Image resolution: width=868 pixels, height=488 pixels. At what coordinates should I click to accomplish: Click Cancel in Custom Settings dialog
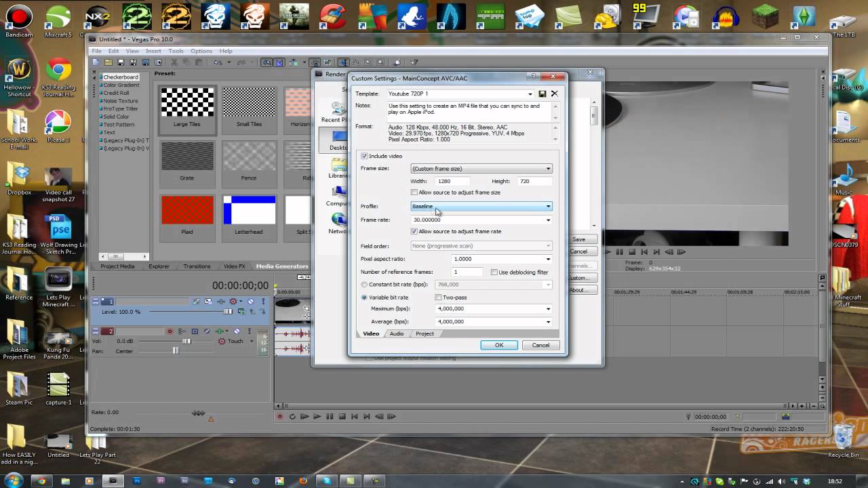[x=540, y=345]
